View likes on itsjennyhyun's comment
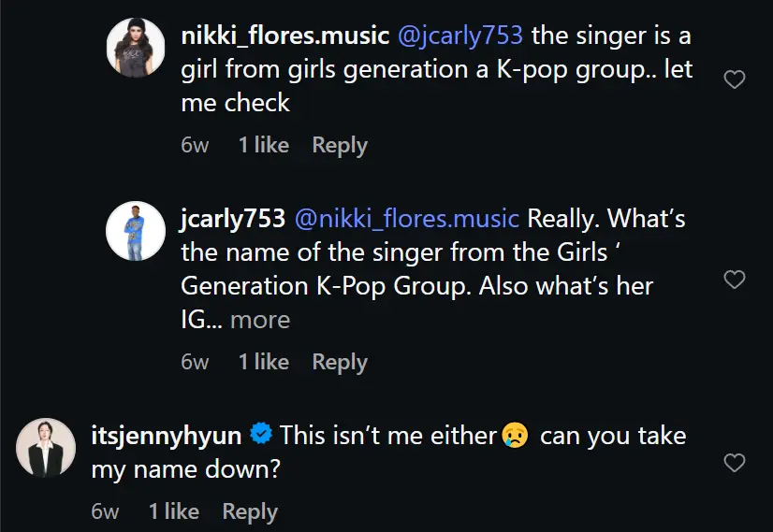773x532 pixels. [174, 511]
